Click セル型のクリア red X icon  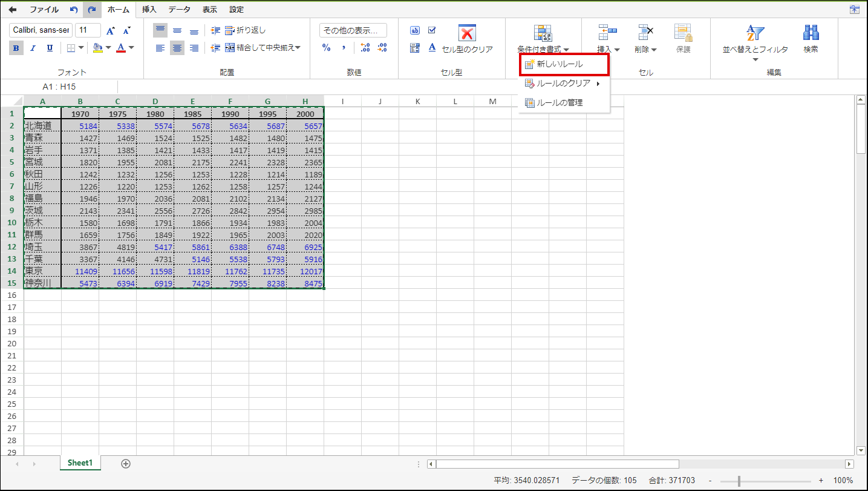pos(467,33)
